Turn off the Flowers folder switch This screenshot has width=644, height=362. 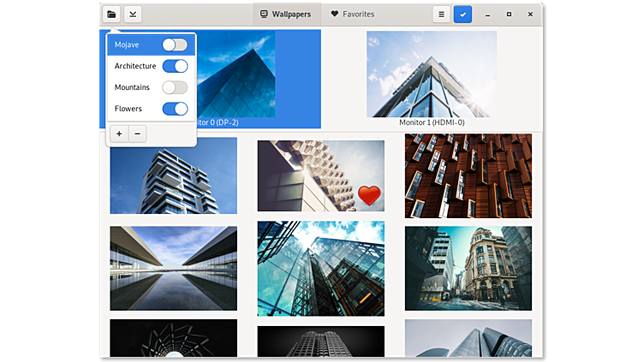click(175, 109)
